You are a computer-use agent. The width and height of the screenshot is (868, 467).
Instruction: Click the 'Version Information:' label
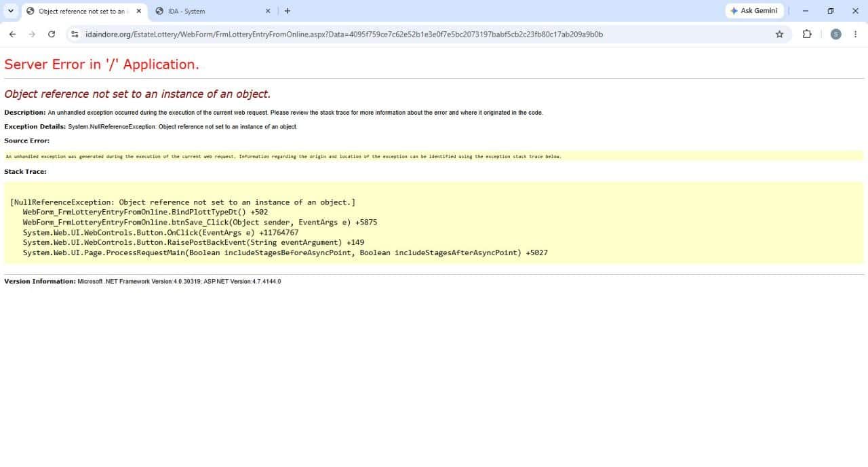tap(40, 282)
